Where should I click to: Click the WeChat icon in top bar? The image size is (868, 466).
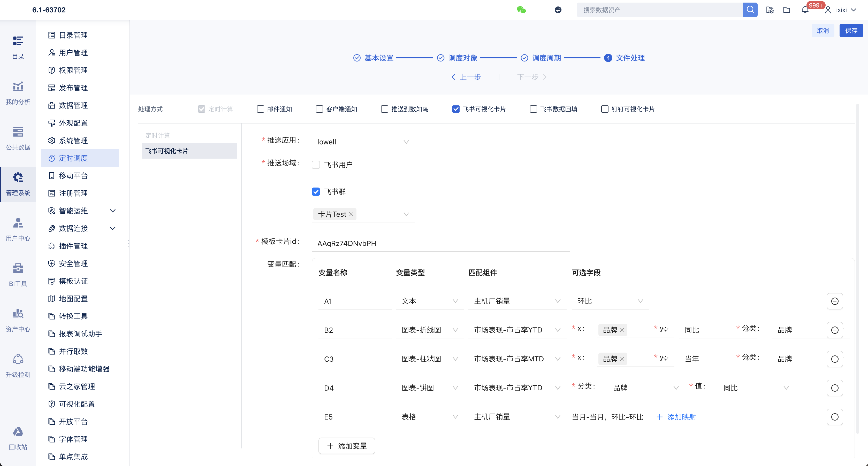[x=521, y=10]
